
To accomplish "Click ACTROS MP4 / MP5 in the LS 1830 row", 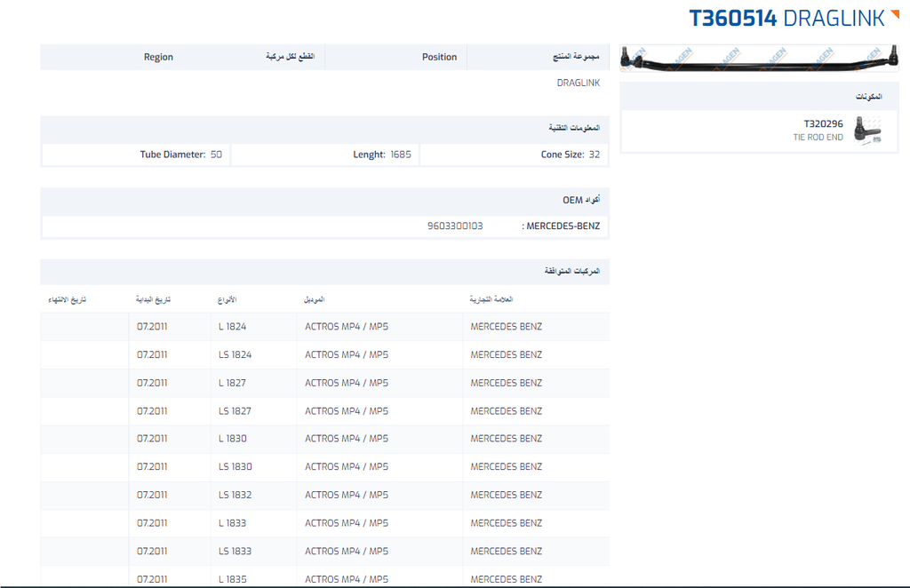I will coord(347,466).
